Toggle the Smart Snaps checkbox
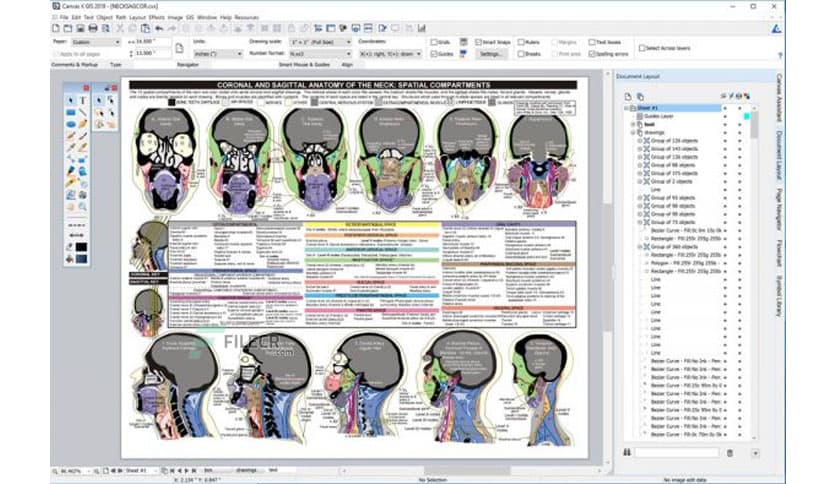This screenshot has width=836, height=484. point(478,42)
